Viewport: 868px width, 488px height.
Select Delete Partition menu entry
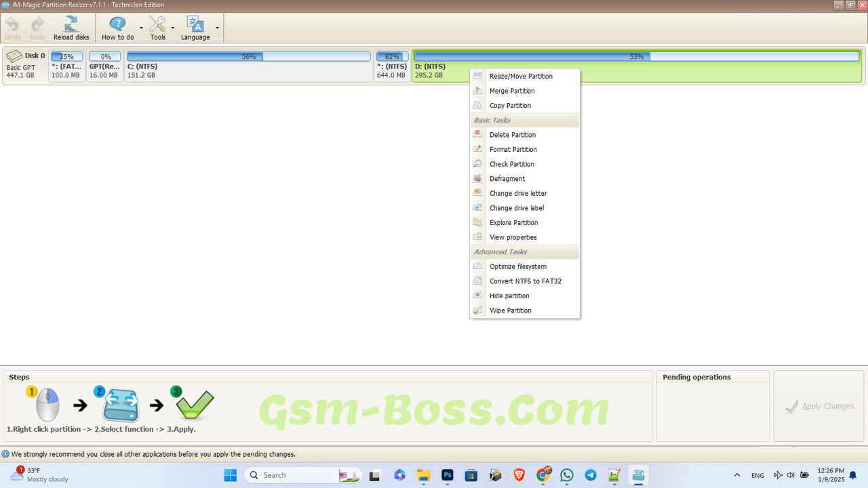point(525,135)
